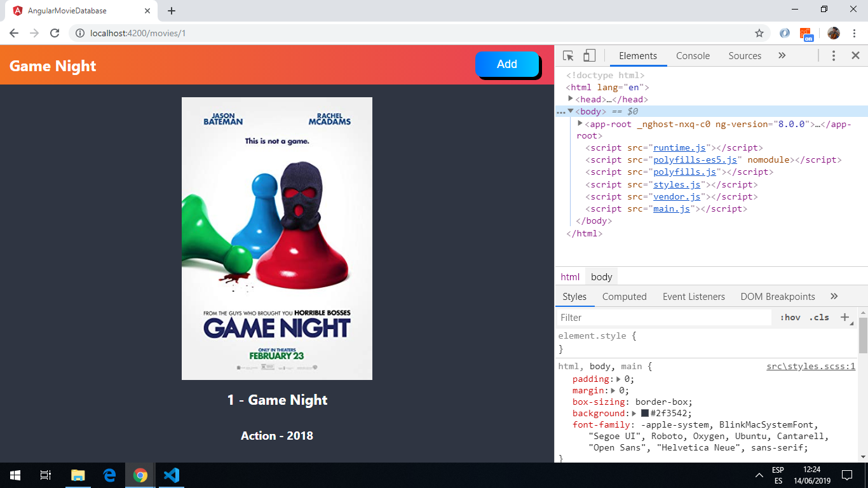Open the Windows Start menu
Viewport: 868px width, 488px height.
pyautogui.click(x=15, y=475)
